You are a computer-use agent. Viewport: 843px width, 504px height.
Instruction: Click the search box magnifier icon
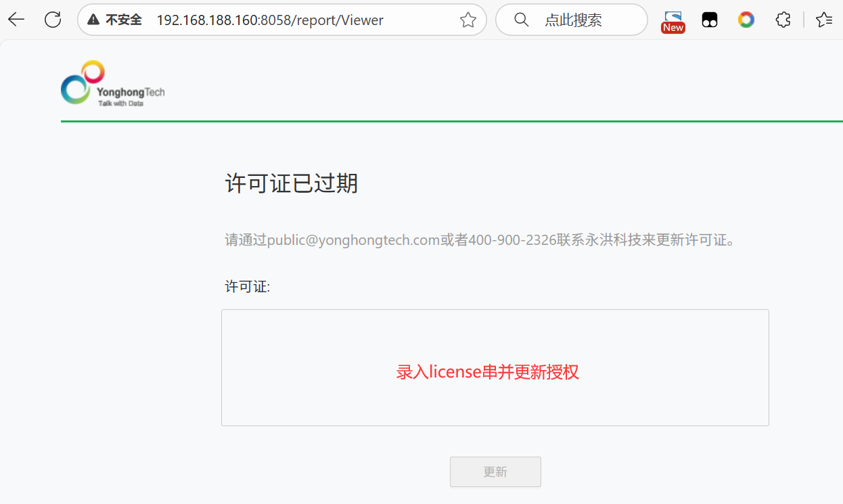pyautogui.click(x=522, y=20)
